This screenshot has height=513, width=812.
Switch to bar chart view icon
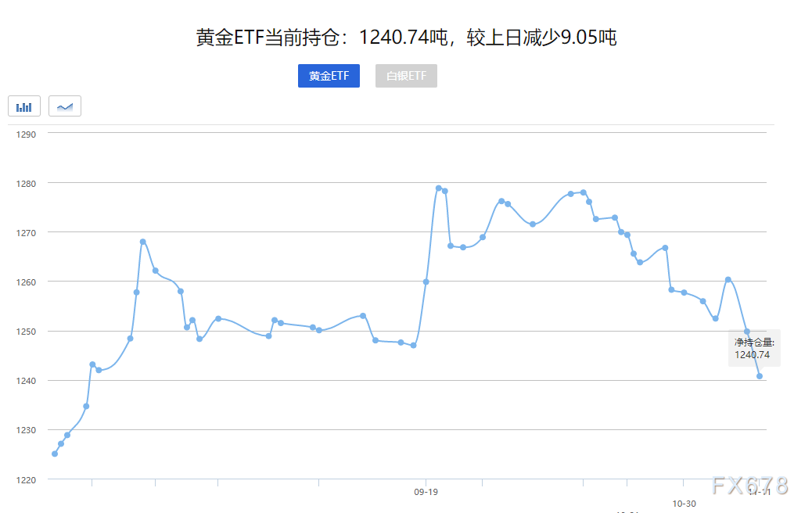click(x=24, y=106)
